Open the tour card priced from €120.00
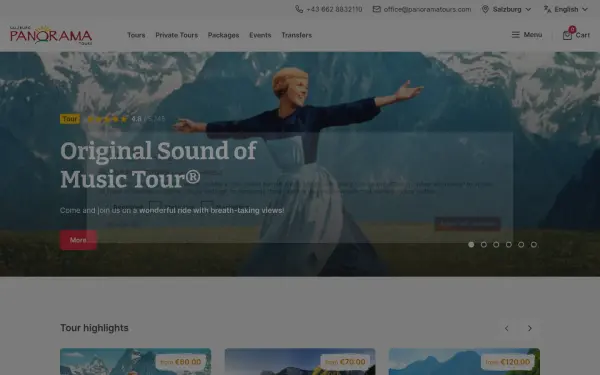 [464, 362]
